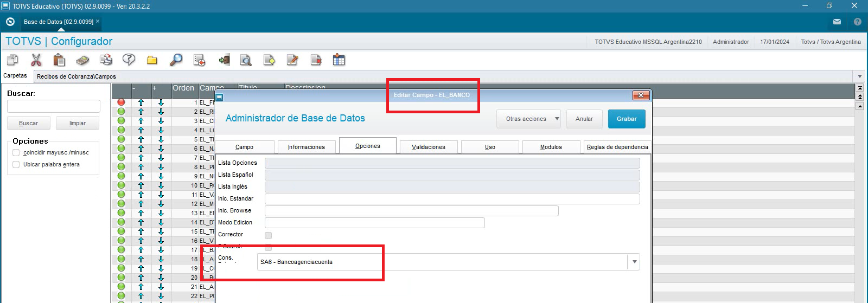The image size is (868, 303).
Task: Click Totvs / Totvs Argentina label
Action: (831, 42)
